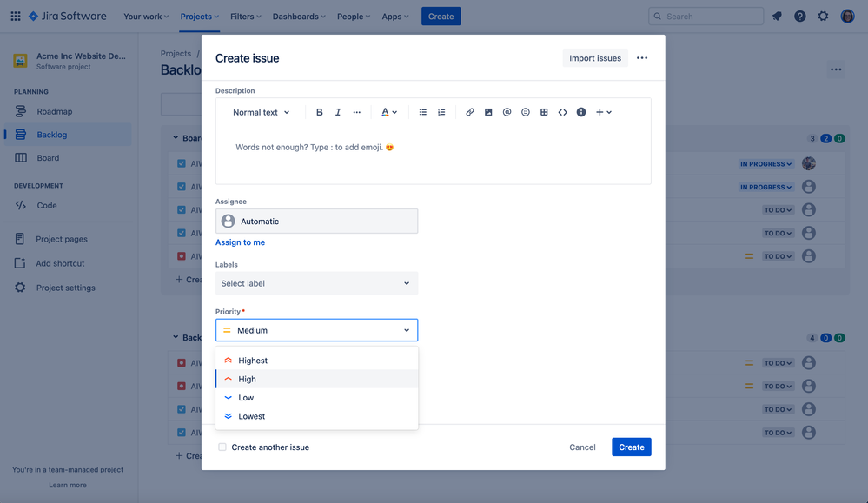Open more formatting options ellipsis in toolbar
Viewport: 868px width, 503px height.
[356, 112]
